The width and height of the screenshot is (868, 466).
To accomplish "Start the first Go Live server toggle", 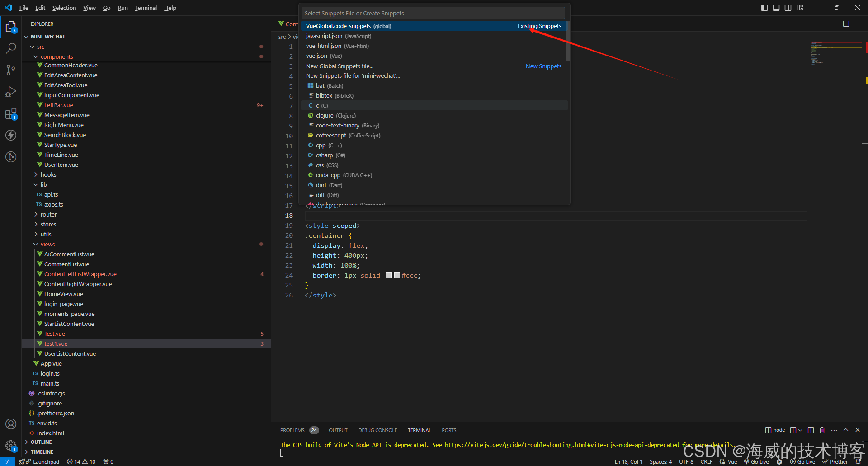I will 756,461.
